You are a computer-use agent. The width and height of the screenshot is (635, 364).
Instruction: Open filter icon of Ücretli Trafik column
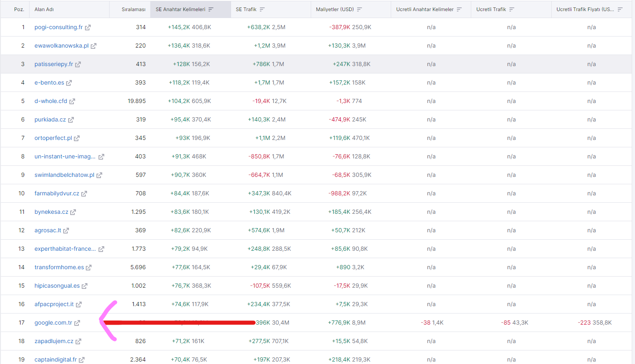[x=512, y=9]
